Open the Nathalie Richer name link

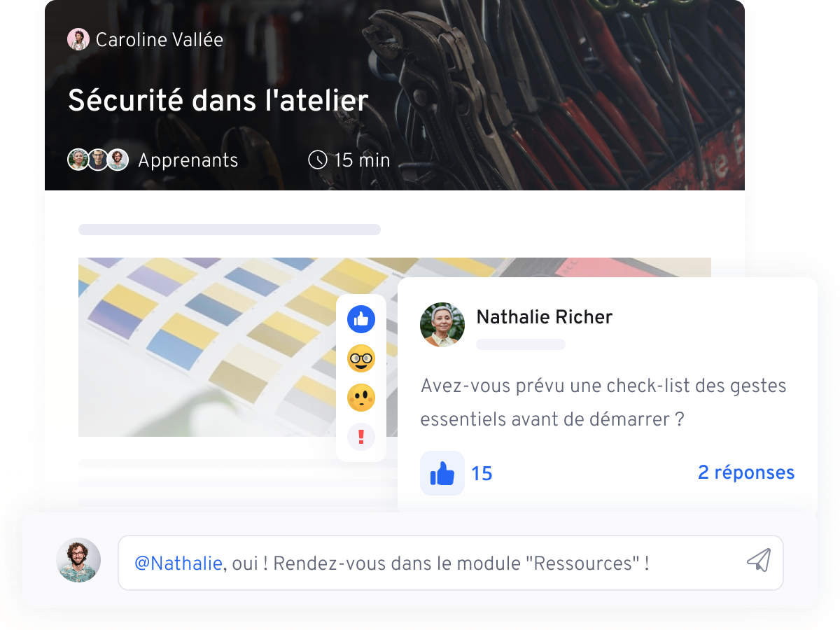545,317
